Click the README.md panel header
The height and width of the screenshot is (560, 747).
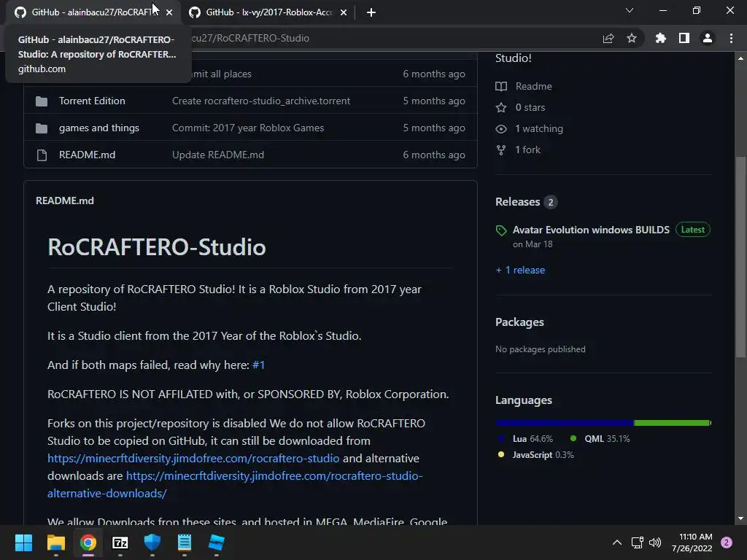click(x=65, y=201)
